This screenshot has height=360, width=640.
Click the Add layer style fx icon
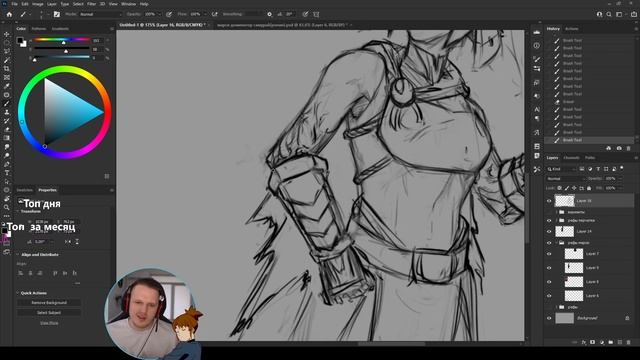(x=584, y=342)
